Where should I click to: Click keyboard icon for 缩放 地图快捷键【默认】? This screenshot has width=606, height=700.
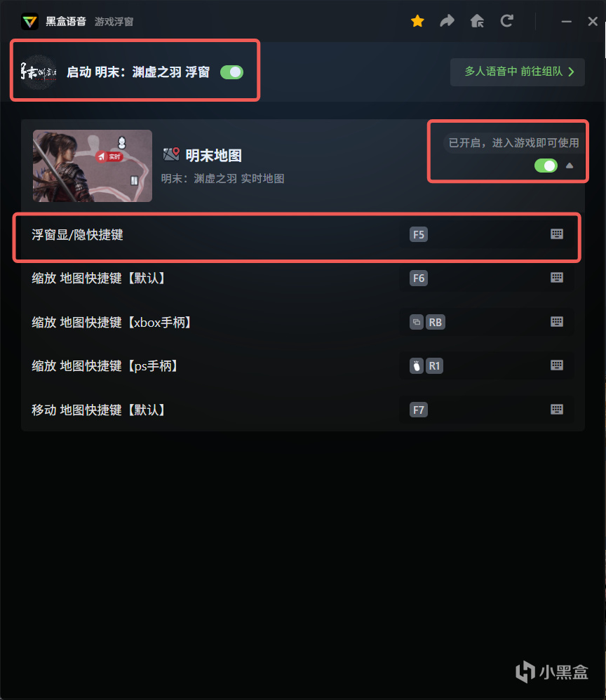click(x=556, y=278)
